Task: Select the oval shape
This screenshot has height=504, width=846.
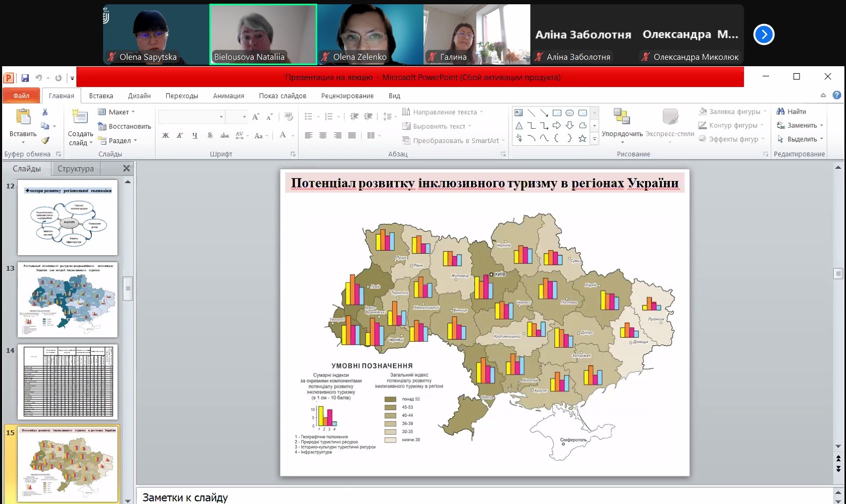Action: (x=570, y=113)
